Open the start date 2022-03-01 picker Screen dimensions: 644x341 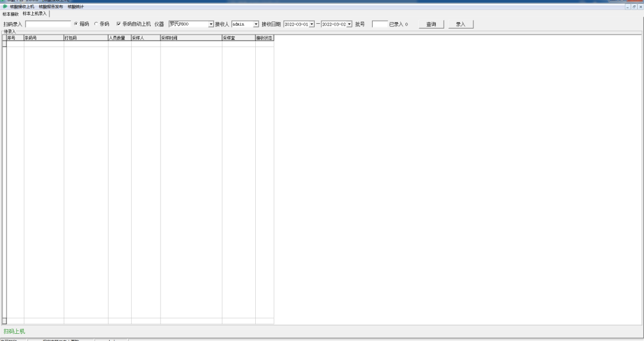pyautogui.click(x=310, y=24)
